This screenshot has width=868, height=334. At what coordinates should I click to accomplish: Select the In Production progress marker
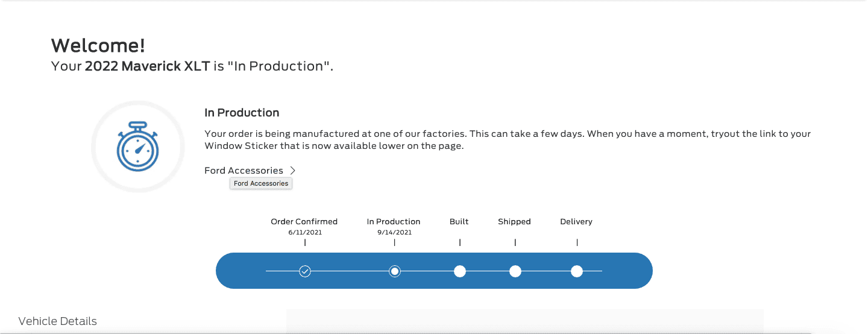click(395, 271)
